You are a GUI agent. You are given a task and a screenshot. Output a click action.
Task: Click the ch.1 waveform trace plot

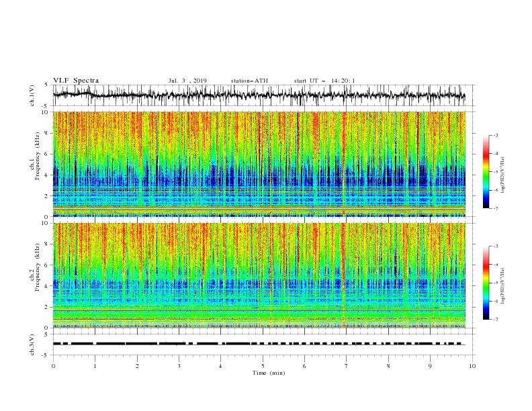coord(259,95)
